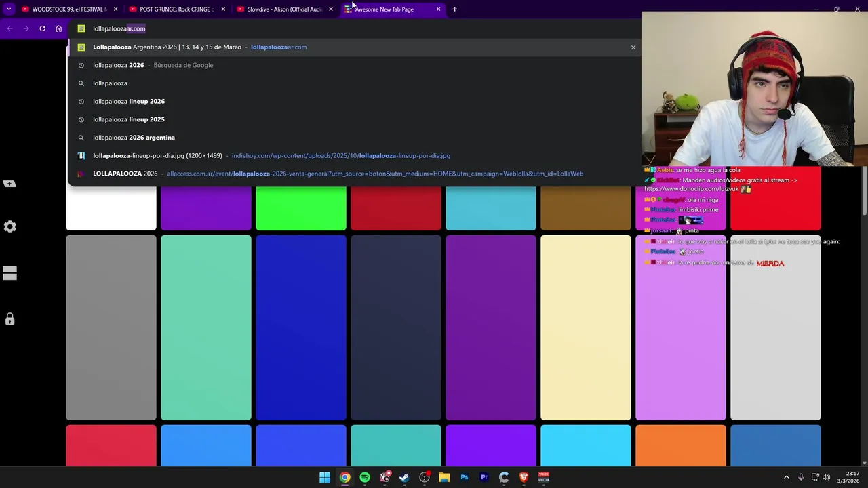The image size is (868, 488).
Task: Open the LOLLAPALOOZA 2026 allaccess suggestion
Action: pos(354,174)
